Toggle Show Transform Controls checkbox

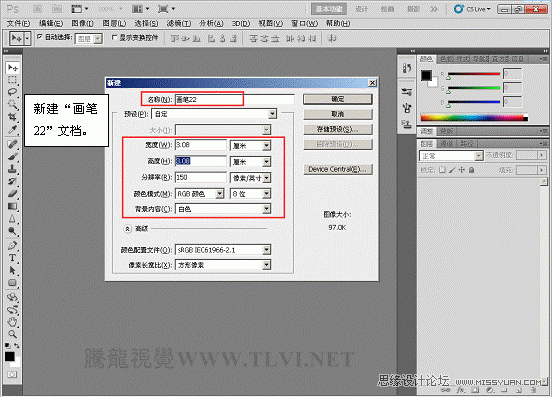point(114,37)
